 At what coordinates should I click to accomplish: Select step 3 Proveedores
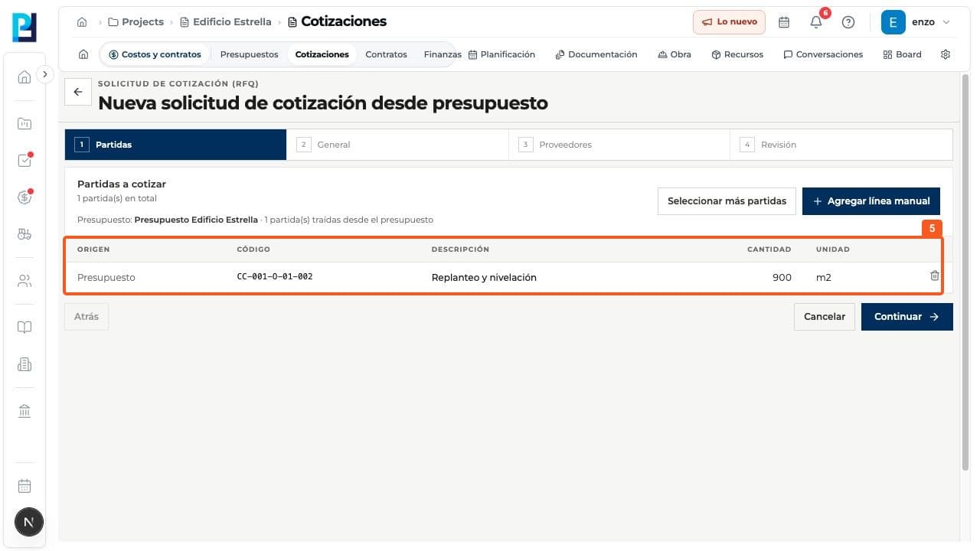click(x=619, y=145)
